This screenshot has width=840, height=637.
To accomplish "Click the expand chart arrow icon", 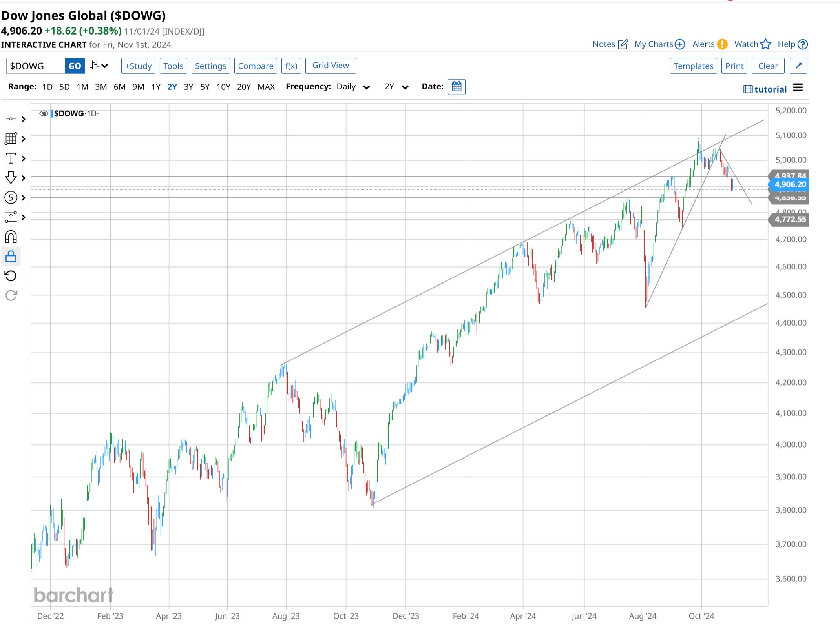I will [x=798, y=66].
